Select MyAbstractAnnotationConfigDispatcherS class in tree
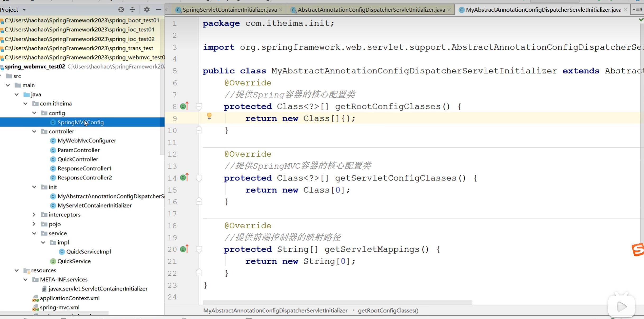The height and width of the screenshot is (319, 644). [111, 196]
